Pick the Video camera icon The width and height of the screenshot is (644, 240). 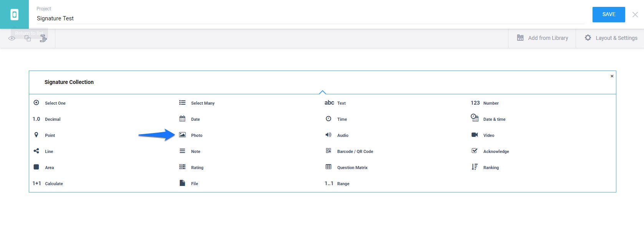click(475, 135)
